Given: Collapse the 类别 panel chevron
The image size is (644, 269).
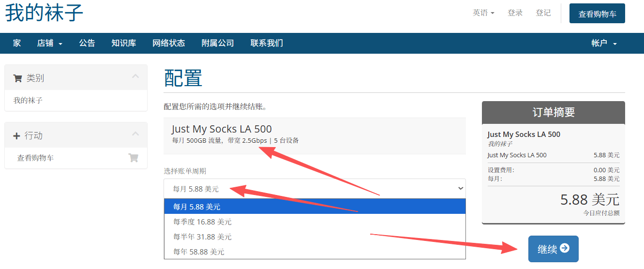Looking at the screenshot, I should pyautogui.click(x=135, y=76).
